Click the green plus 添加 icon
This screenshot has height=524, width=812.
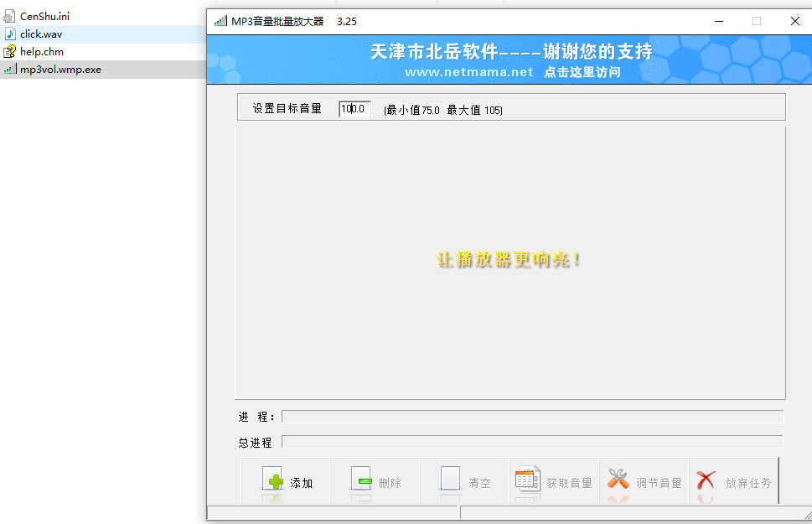272,479
